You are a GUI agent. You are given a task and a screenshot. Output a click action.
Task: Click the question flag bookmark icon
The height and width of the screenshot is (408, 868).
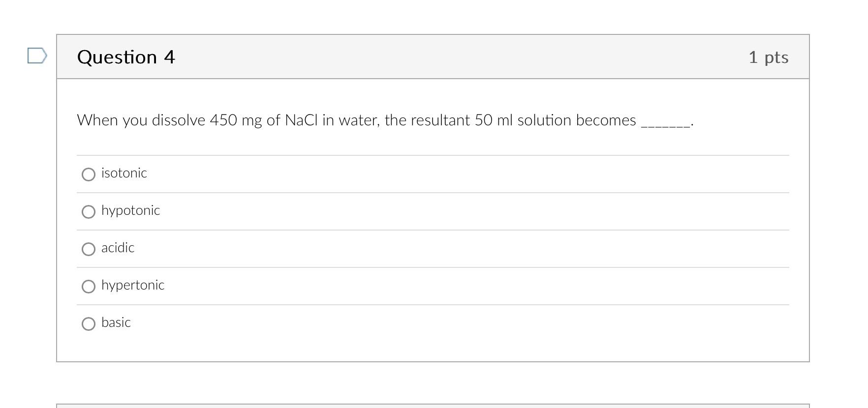[x=36, y=57]
